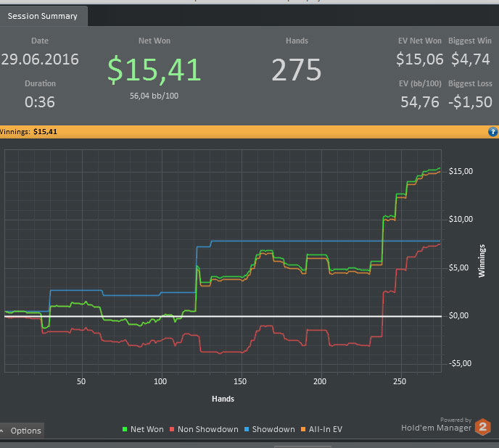
Task: Click the 150 x-axis tick label
Action: [240, 381]
